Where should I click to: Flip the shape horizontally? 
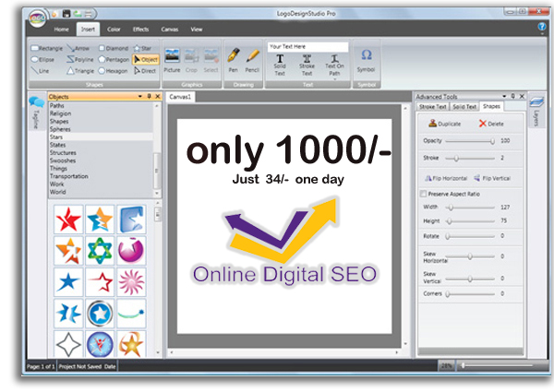pyautogui.click(x=446, y=178)
